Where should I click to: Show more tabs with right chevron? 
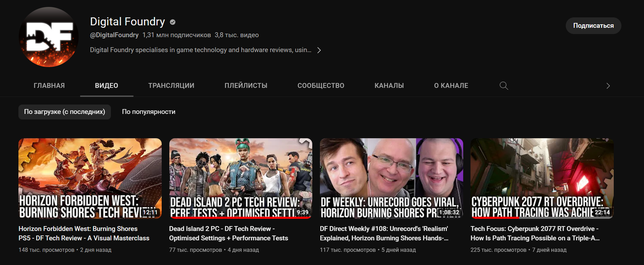[608, 86]
